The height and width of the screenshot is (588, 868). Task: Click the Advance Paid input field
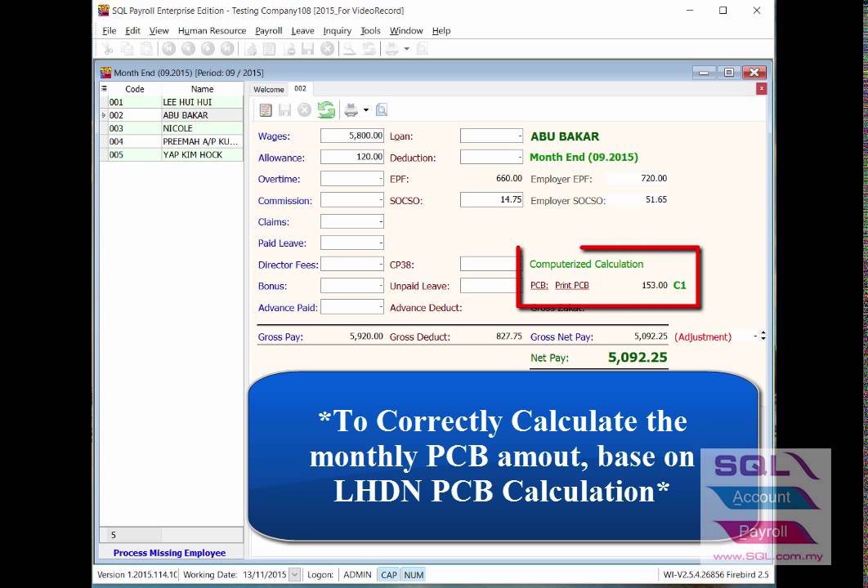click(352, 307)
